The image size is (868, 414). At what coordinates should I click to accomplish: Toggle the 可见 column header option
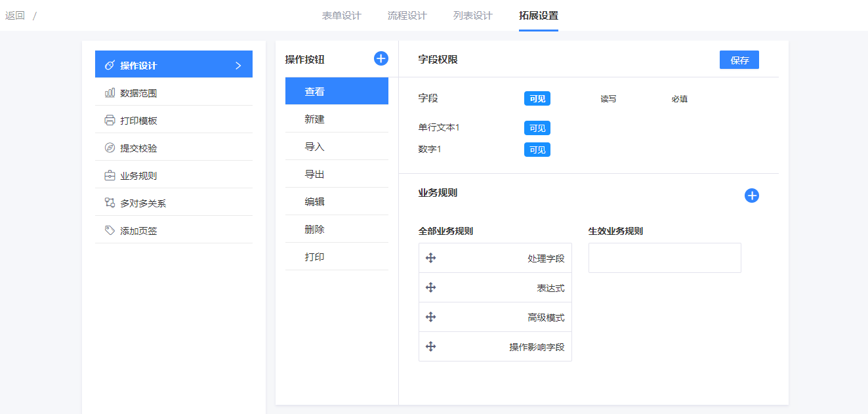point(537,98)
